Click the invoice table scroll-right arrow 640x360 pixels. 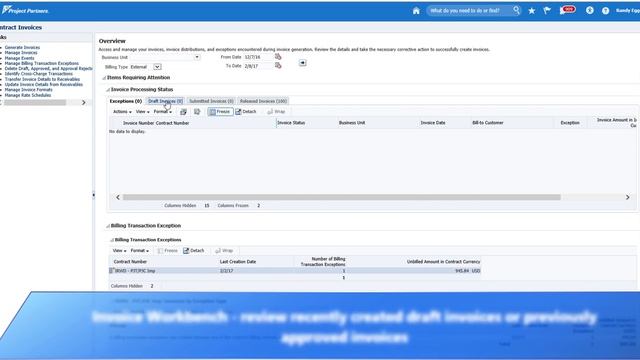coord(628,197)
